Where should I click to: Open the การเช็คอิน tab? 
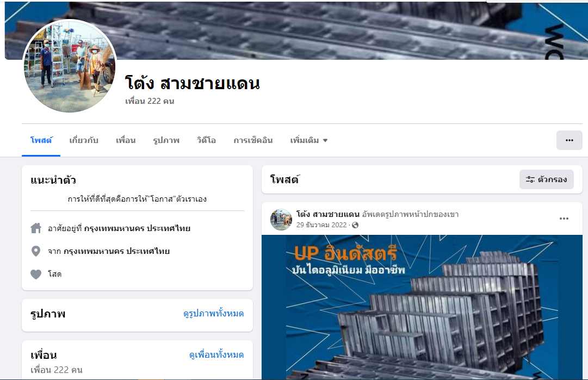click(x=253, y=141)
